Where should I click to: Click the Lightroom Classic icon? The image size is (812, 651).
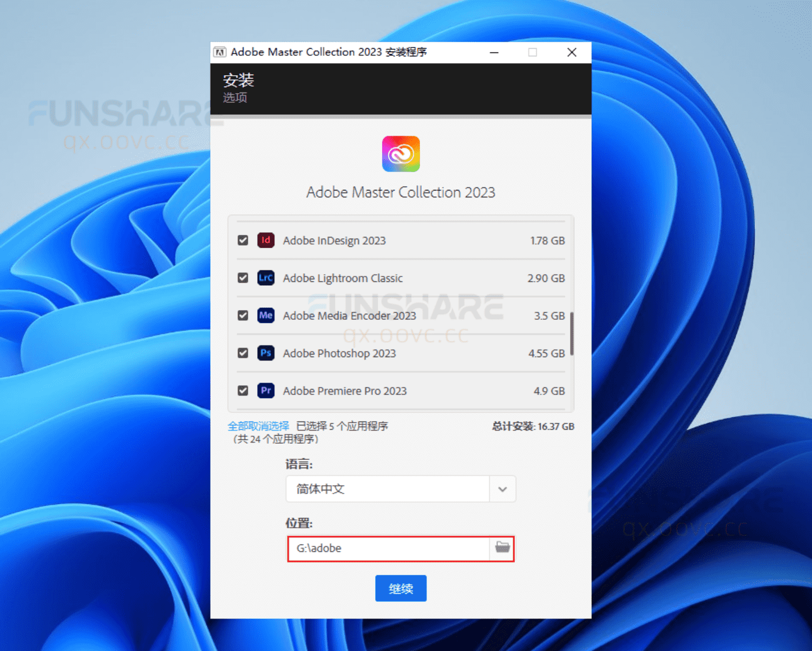pyautogui.click(x=265, y=278)
